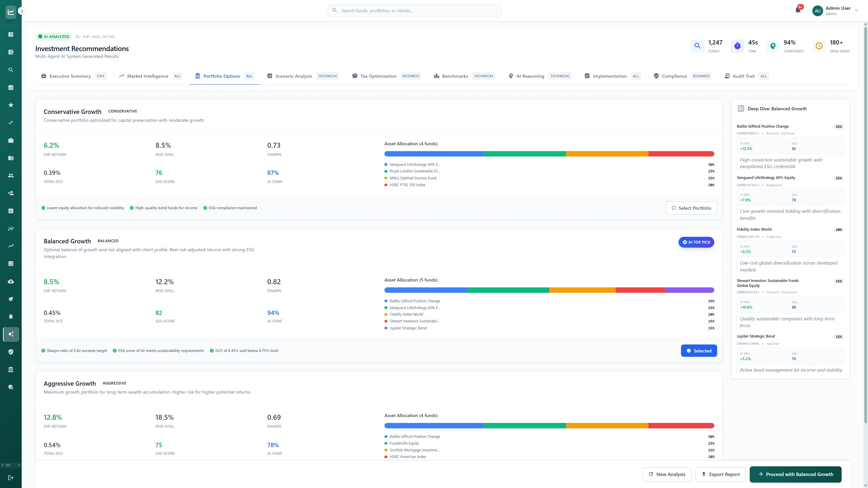Select the Search icon in the sidebar
The width and height of the screenshot is (868, 488).
click(11, 69)
